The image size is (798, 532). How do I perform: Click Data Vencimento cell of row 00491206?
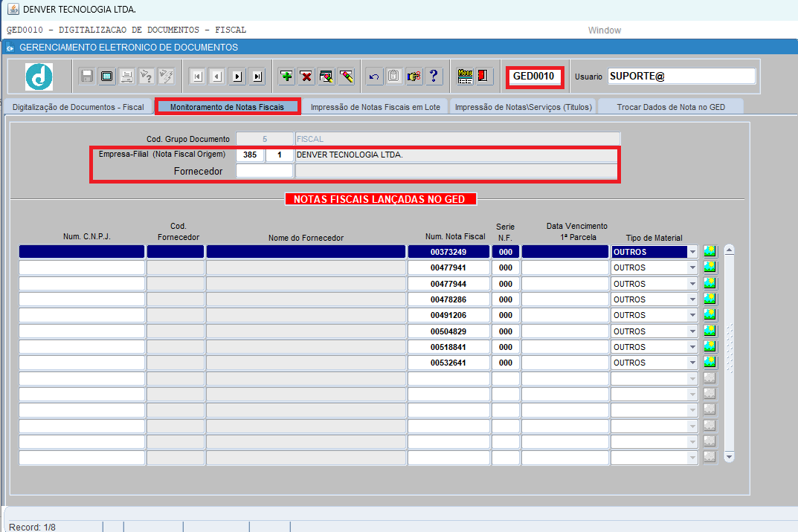point(565,315)
